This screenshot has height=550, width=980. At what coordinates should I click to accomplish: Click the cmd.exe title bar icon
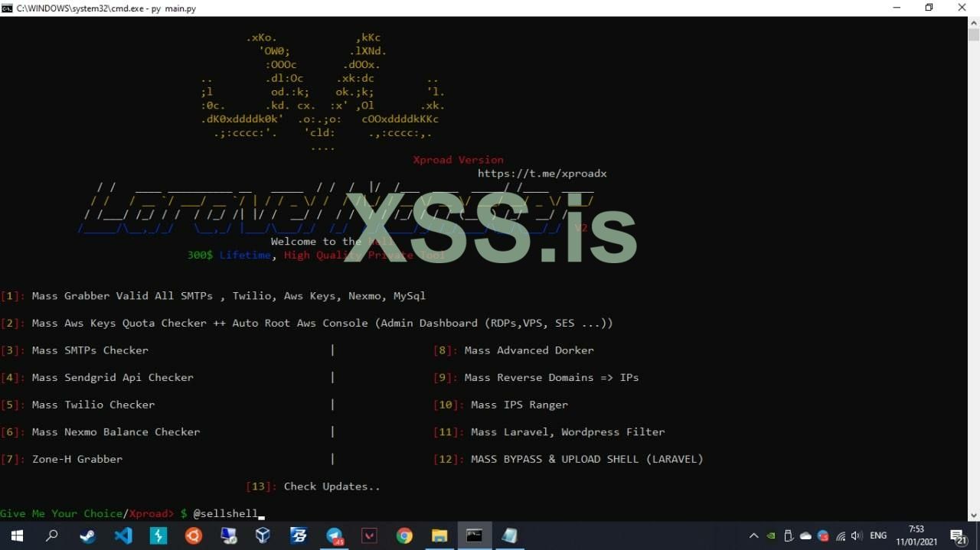7,8
